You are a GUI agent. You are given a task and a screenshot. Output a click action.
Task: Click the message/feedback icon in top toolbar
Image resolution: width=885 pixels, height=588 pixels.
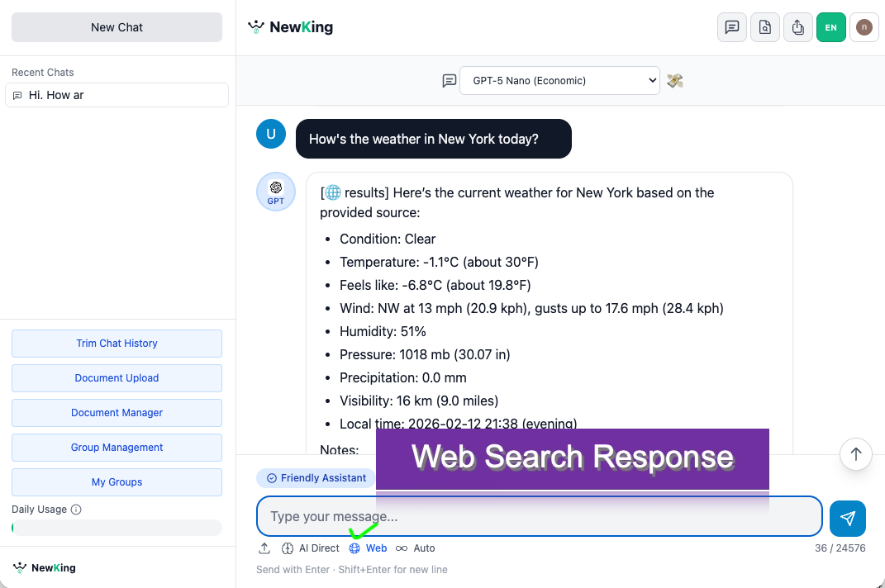[731, 27]
